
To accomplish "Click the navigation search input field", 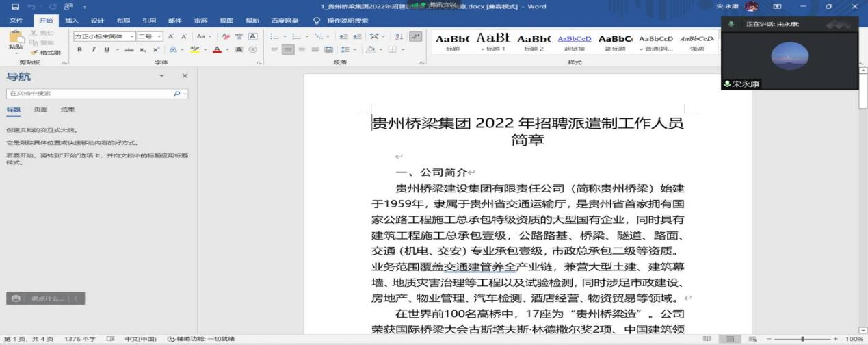I will (x=89, y=94).
